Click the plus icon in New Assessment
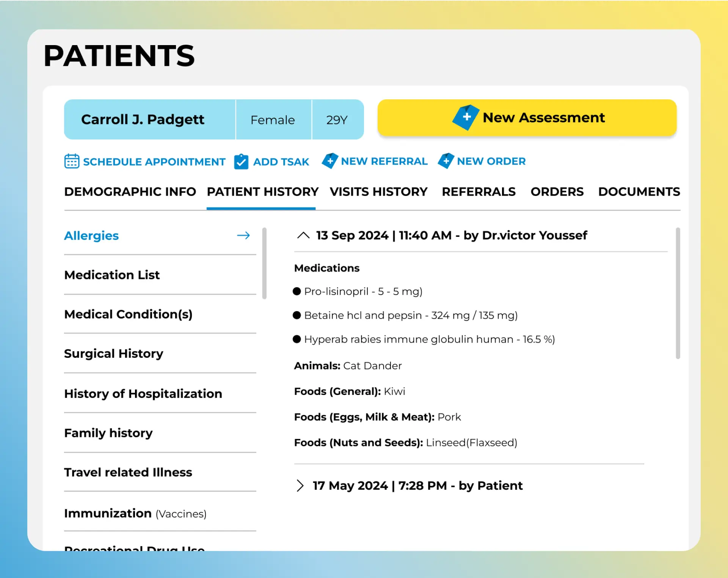Viewport: 728px width, 578px height. (x=466, y=117)
